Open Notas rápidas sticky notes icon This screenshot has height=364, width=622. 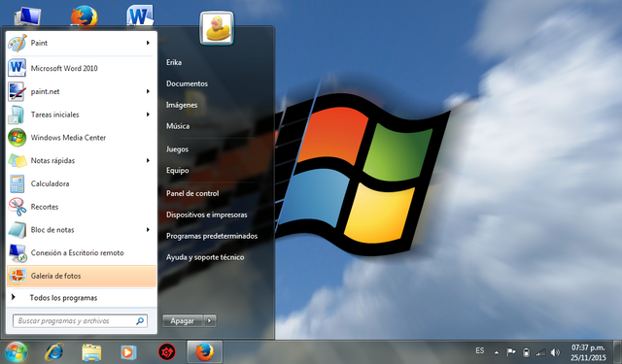[x=17, y=161]
